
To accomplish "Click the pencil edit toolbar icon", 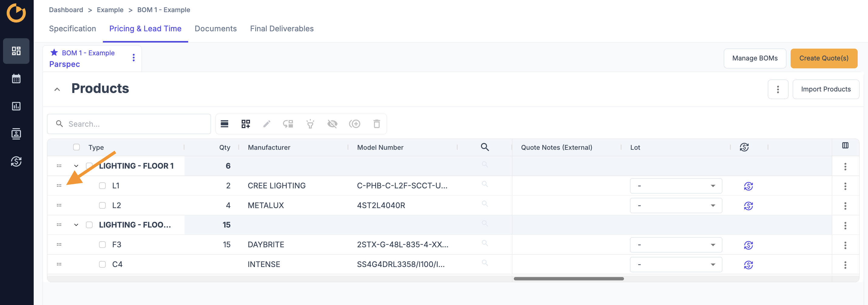I will click(266, 124).
